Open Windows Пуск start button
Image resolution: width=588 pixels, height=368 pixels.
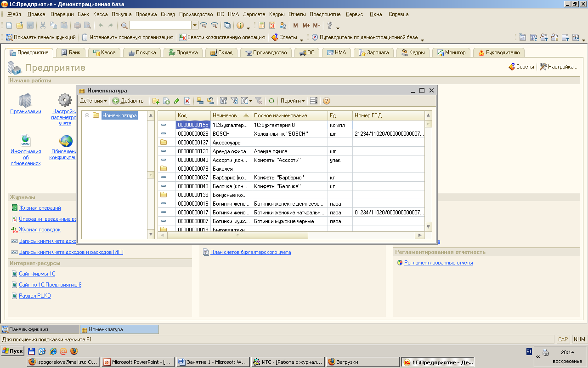point(12,351)
